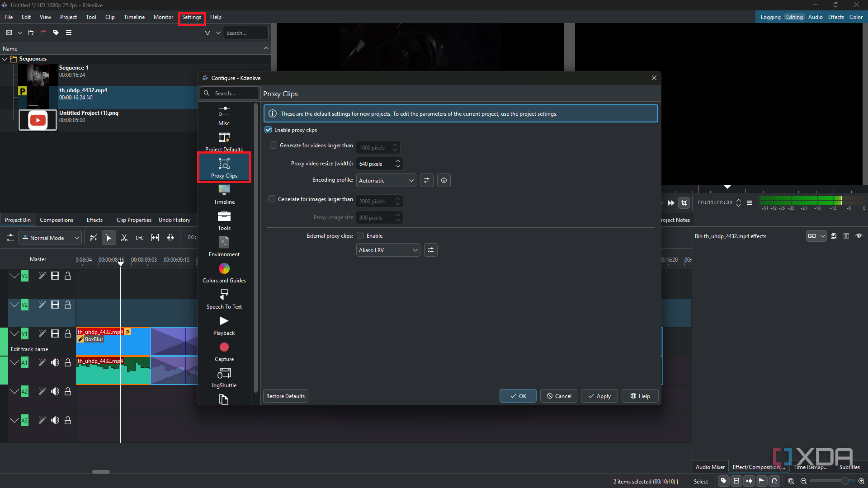868x488 pixels.
Task: Open the Timeline settings category
Action: click(x=224, y=194)
